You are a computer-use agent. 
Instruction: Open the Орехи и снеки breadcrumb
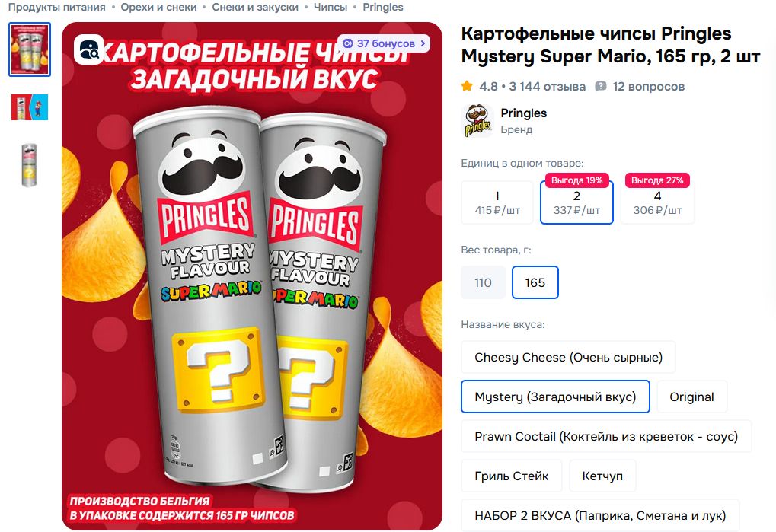click(x=158, y=8)
